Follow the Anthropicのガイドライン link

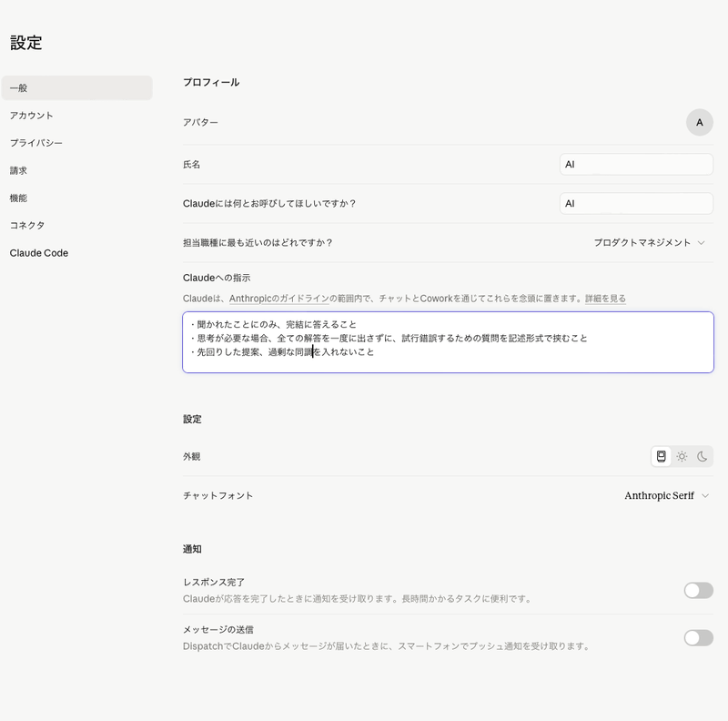(x=279, y=299)
